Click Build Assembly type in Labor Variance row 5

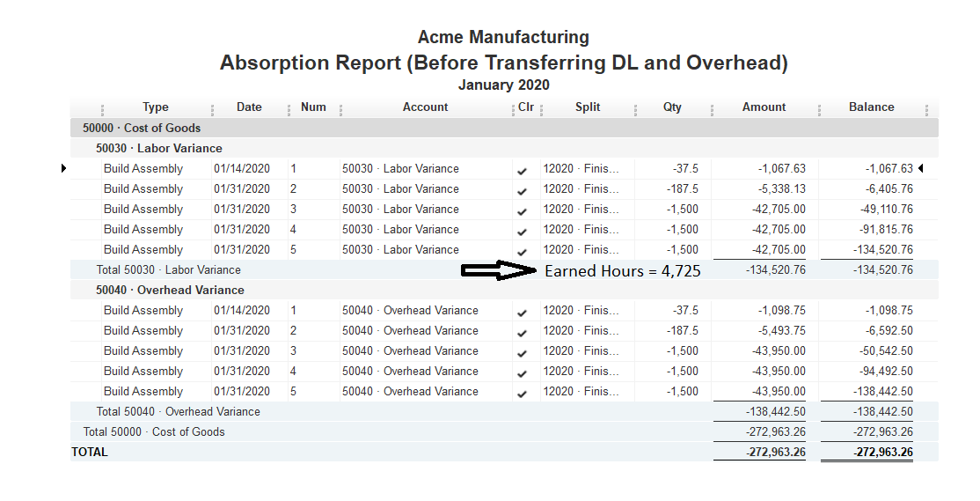click(x=143, y=249)
